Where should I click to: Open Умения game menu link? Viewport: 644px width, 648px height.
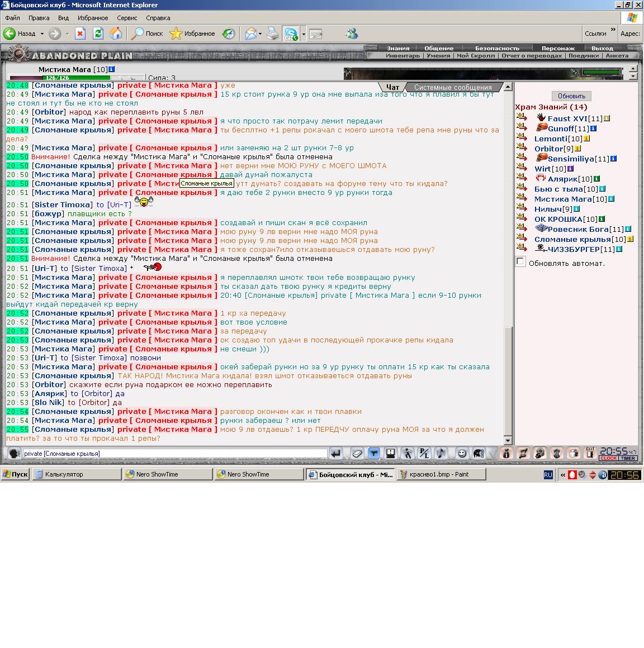pos(438,55)
